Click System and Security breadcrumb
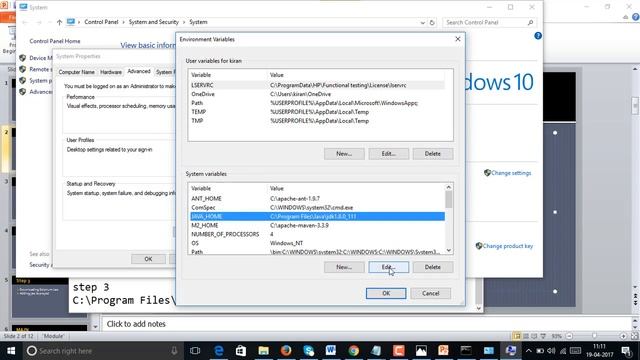Screen dimensions: 640x360 153,22
